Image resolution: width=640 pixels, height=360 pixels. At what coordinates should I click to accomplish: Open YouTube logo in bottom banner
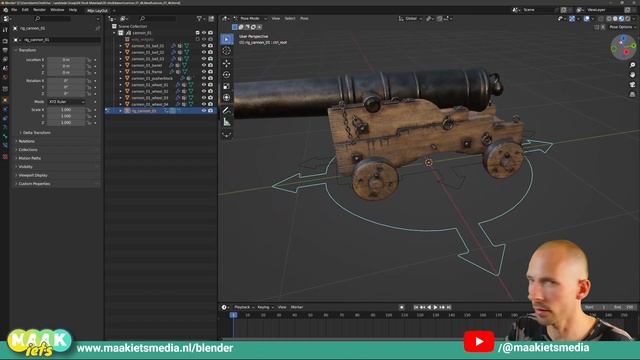point(479,341)
